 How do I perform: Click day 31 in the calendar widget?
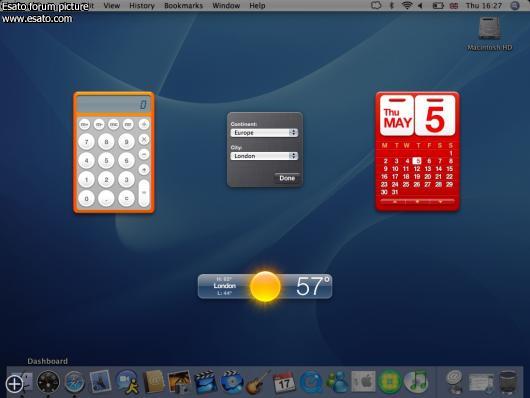click(x=395, y=192)
